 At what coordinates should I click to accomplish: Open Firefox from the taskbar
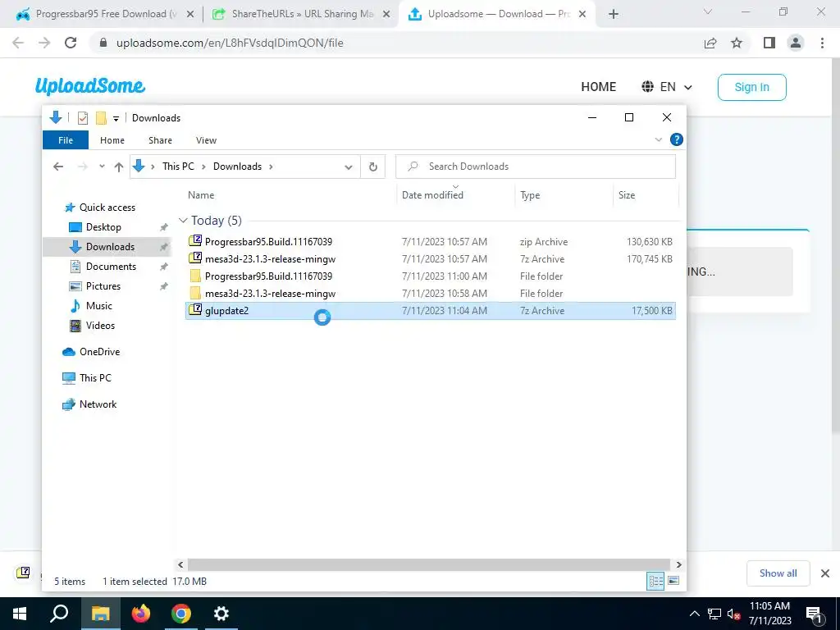141,614
